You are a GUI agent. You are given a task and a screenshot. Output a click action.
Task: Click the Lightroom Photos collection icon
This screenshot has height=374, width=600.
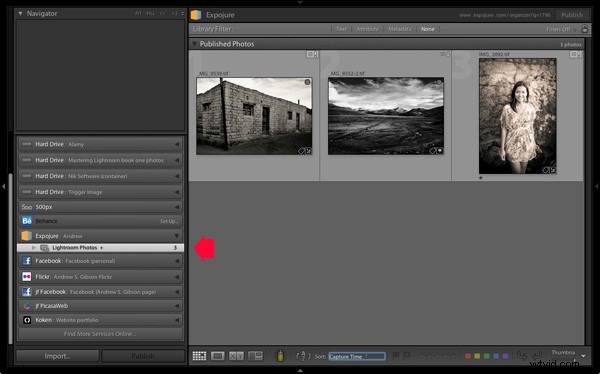point(44,248)
